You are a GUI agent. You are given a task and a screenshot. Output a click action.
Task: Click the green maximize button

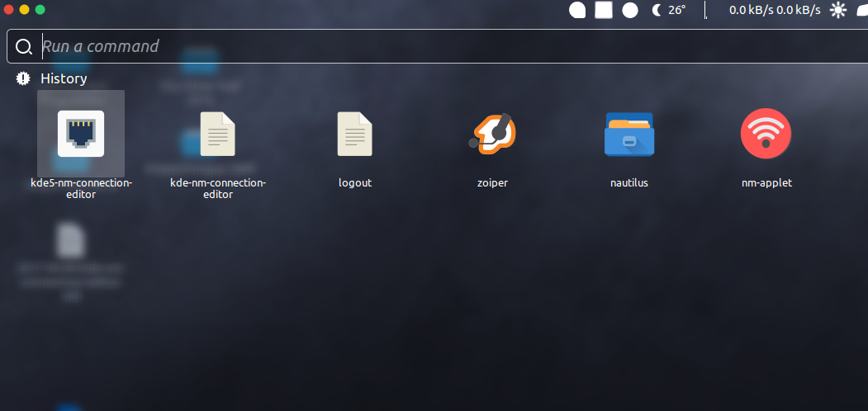pos(40,9)
